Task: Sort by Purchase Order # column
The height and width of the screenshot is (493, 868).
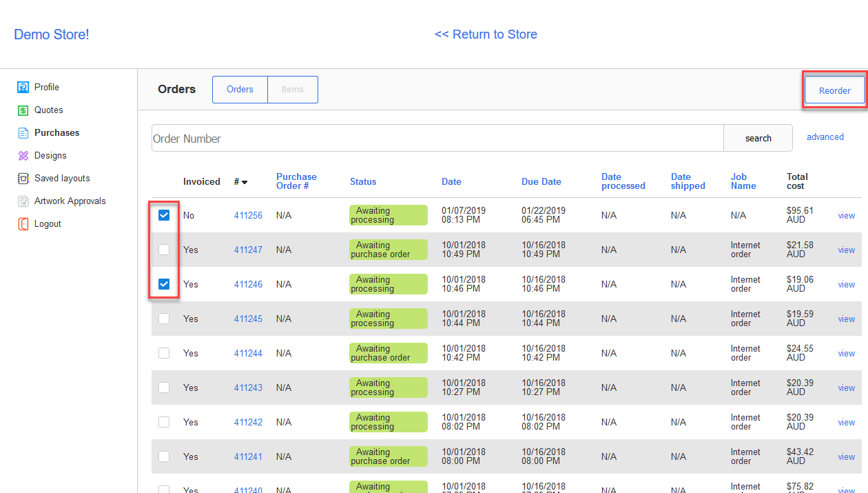Action: pyautogui.click(x=296, y=181)
